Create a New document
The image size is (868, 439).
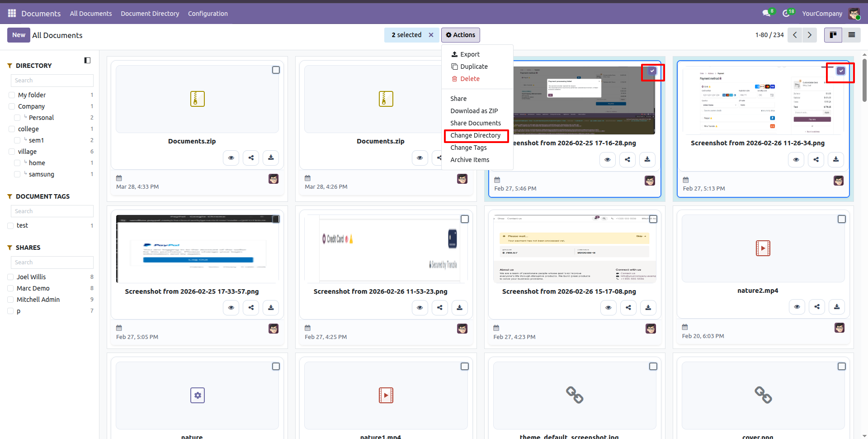(19, 35)
